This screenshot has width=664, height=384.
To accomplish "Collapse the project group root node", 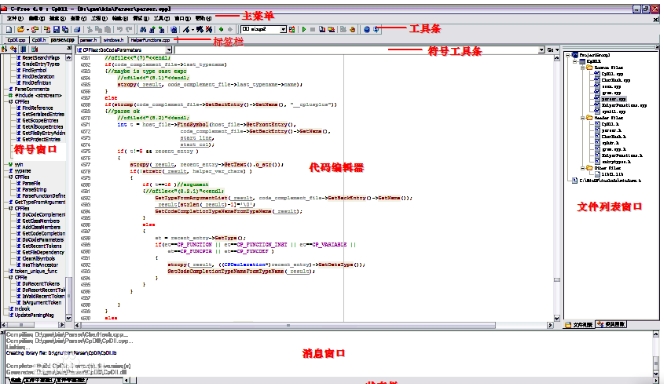I will coord(569,55).
